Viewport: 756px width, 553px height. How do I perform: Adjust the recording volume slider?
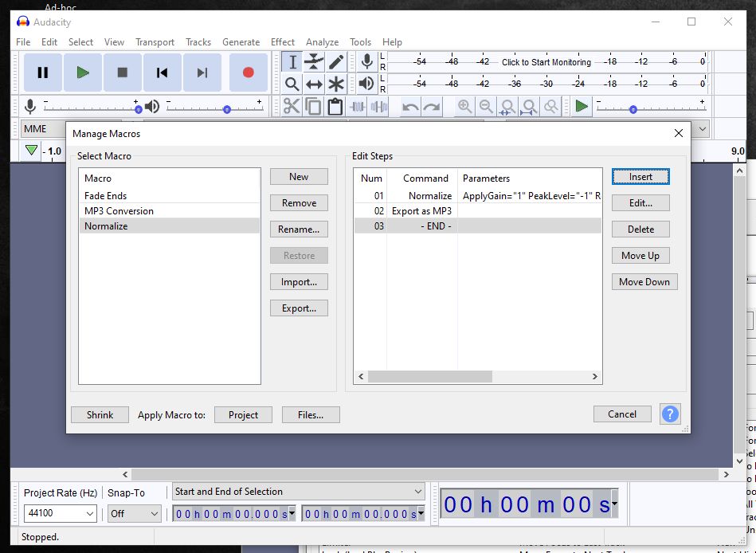(138, 109)
